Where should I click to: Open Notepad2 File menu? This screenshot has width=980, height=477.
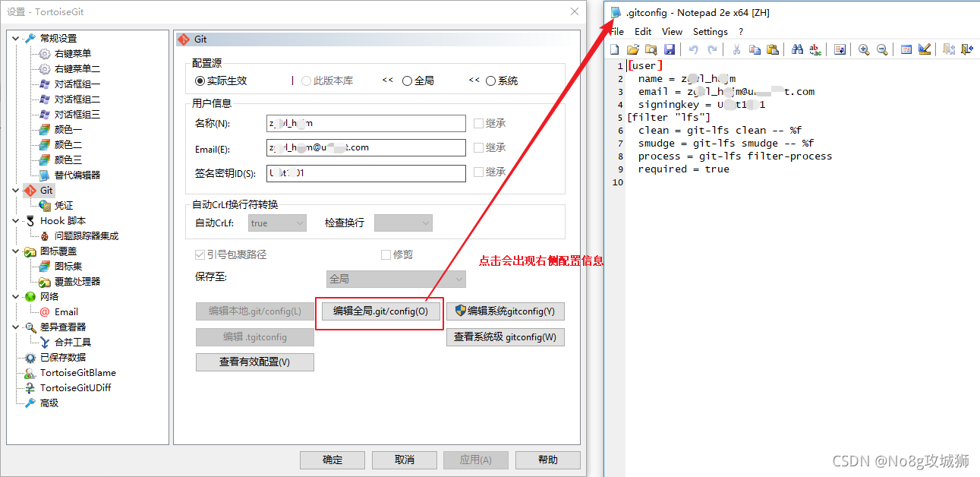[x=616, y=31]
